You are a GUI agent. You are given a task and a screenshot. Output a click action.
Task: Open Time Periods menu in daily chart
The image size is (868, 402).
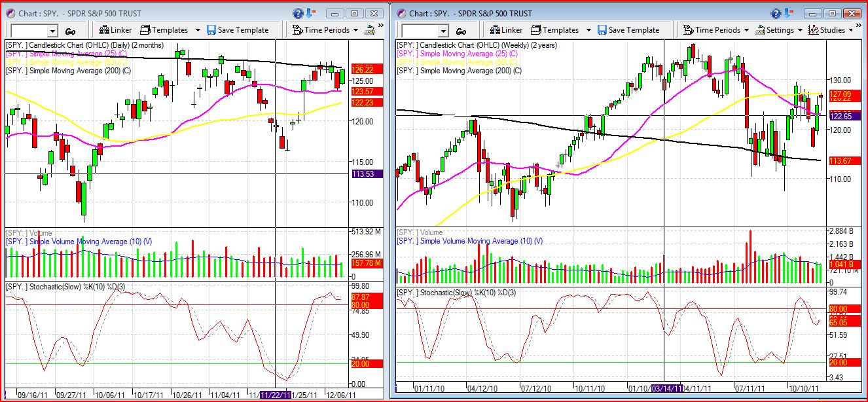[x=325, y=30]
